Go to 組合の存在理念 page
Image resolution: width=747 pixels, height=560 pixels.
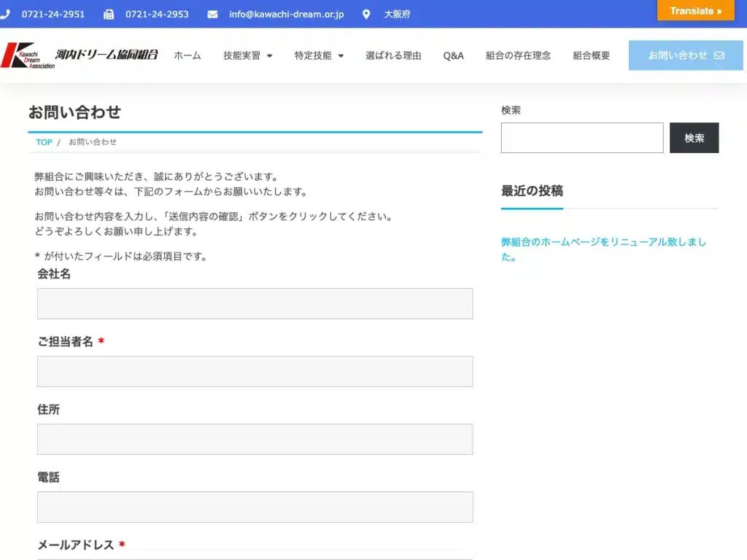pos(518,55)
